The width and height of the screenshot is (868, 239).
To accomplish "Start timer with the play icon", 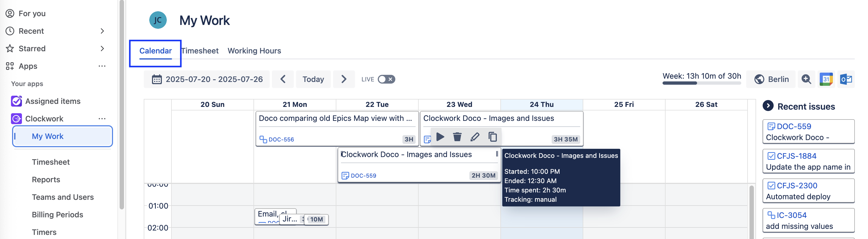I will point(440,137).
